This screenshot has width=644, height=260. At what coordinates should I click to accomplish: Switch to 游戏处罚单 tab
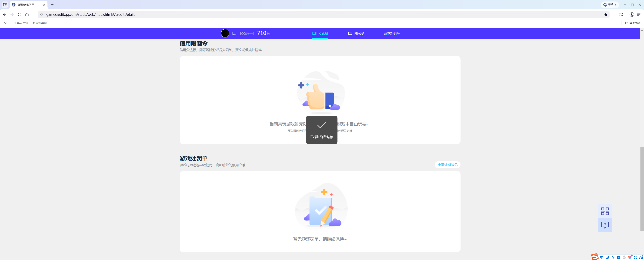point(392,33)
